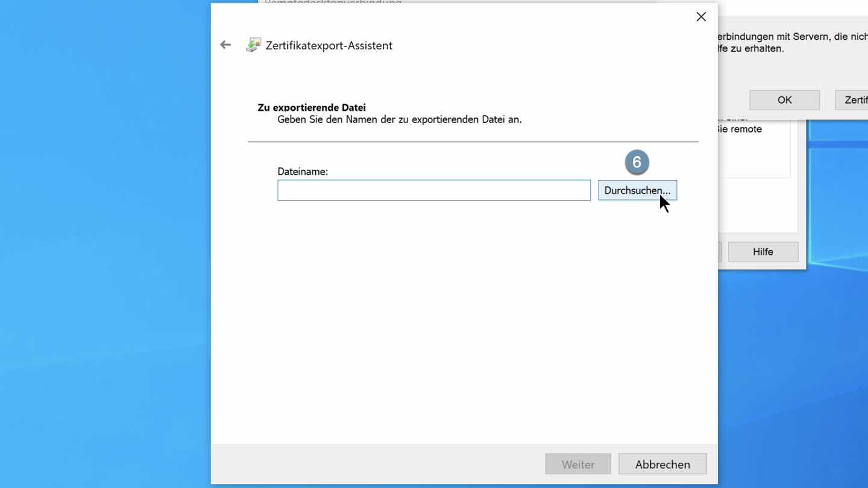Close the Zertifikatexport-Assistent window
The width and height of the screenshot is (868, 488).
[701, 17]
